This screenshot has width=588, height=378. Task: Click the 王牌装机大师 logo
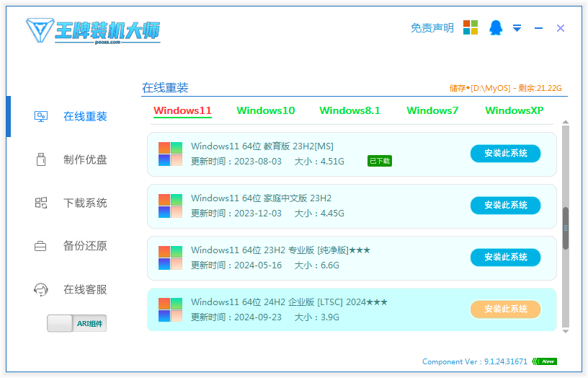[93, 31]
